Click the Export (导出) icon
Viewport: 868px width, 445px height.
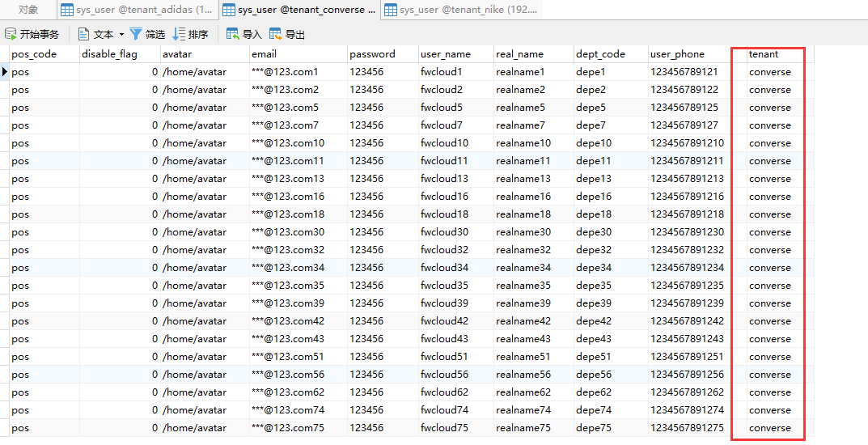coord(276,34)
